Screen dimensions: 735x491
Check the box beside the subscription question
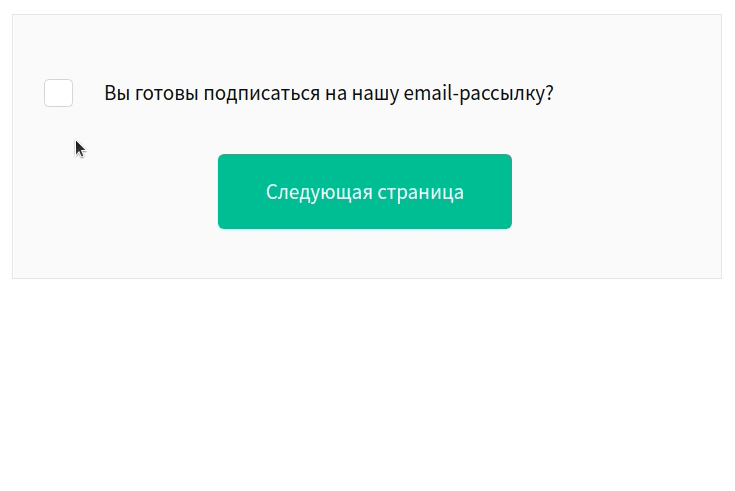pos(59,93)
